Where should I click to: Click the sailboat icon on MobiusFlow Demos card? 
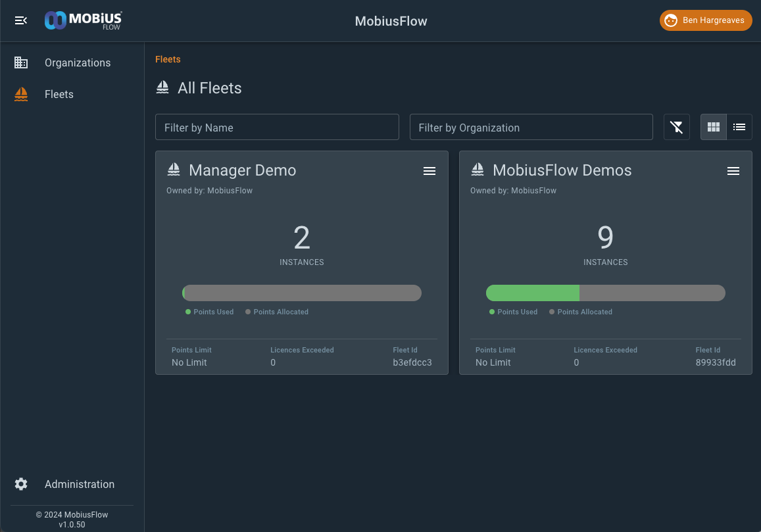pos(478,170)
